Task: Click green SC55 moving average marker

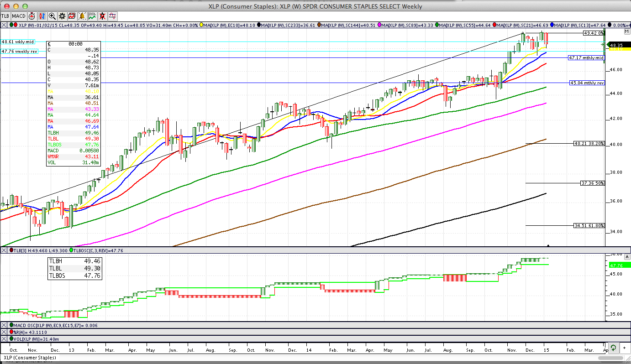Action: click(x=437, y=25)
